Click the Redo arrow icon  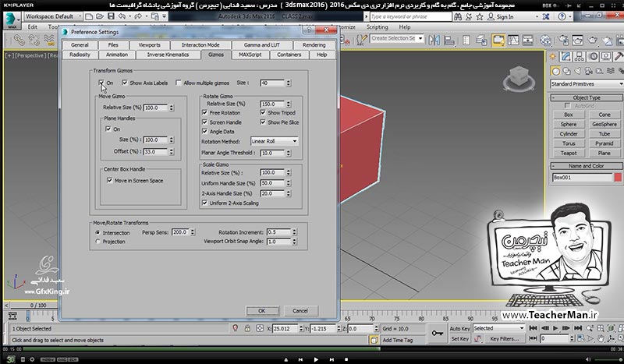click(138, 16)
